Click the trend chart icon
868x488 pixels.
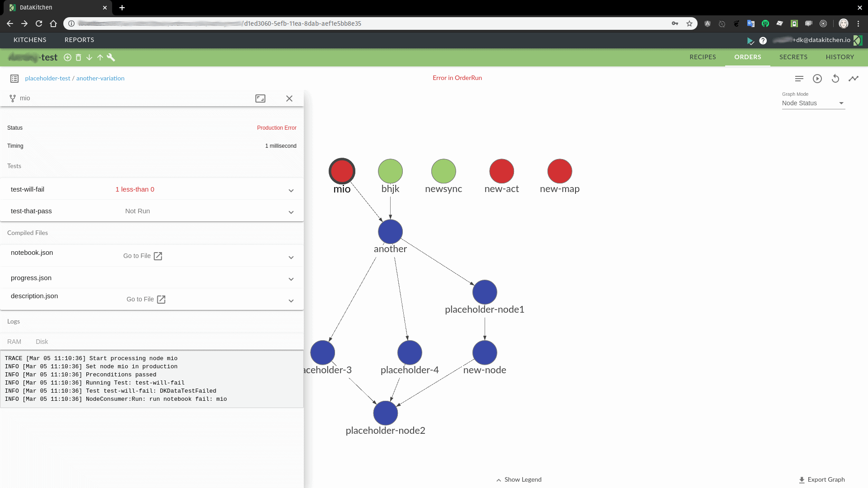pyautogui.click(x=853, y=79)
